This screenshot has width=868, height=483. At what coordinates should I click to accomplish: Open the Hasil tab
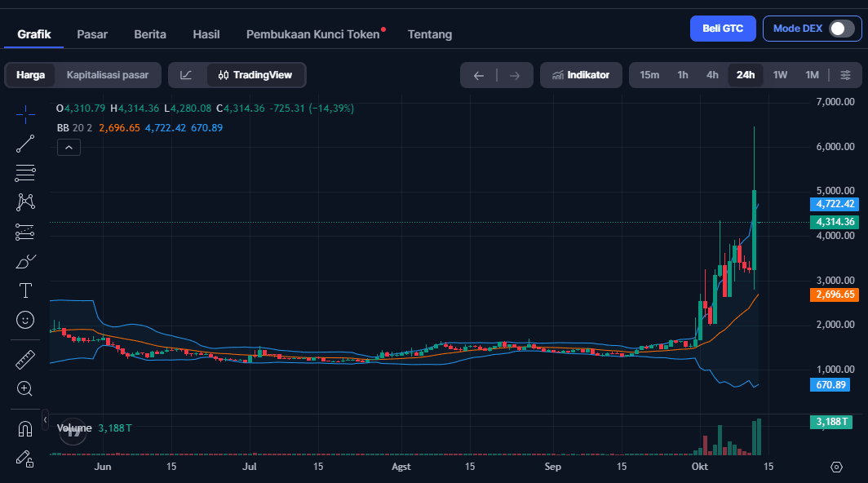(x=206, y=34)
